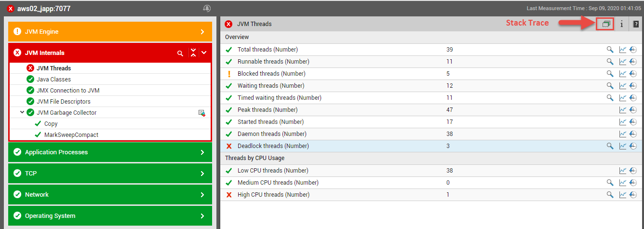
Task: Click the configure icon beside JVM Garbage Collector
Action: coord(202,113)
